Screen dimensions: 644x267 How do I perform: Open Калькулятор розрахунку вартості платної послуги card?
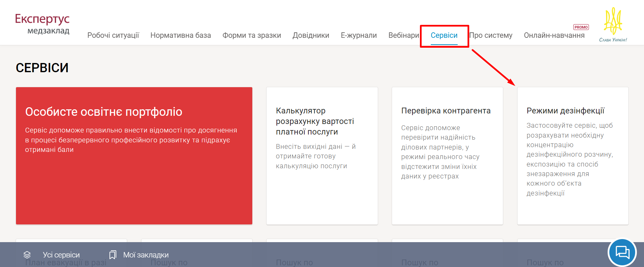pos(322,156)
